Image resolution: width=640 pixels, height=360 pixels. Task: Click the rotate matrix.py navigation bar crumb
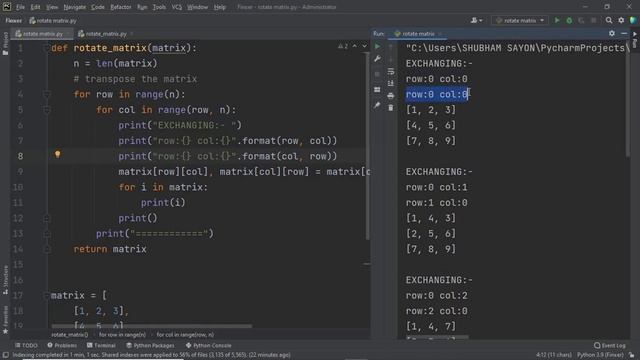point(53,20)
